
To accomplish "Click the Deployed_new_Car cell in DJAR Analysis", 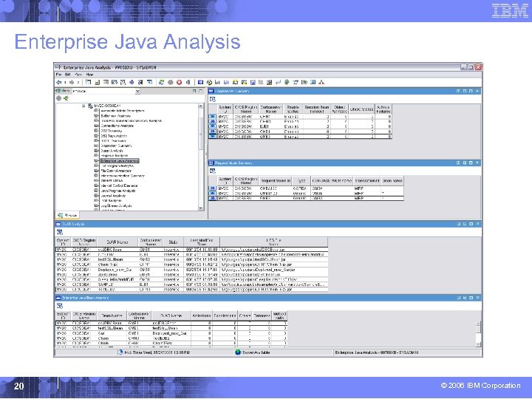I will point(117,270).
